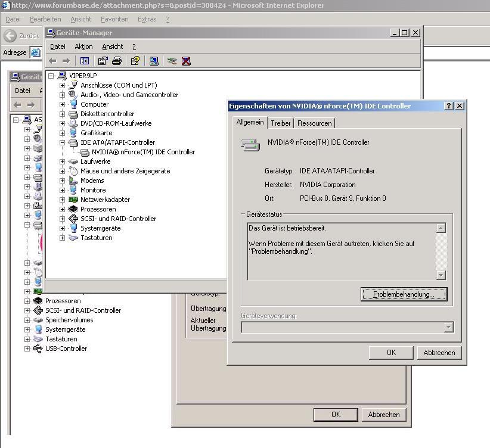
Task: Click the disable device toolbar icon
Action: point(172,61)
